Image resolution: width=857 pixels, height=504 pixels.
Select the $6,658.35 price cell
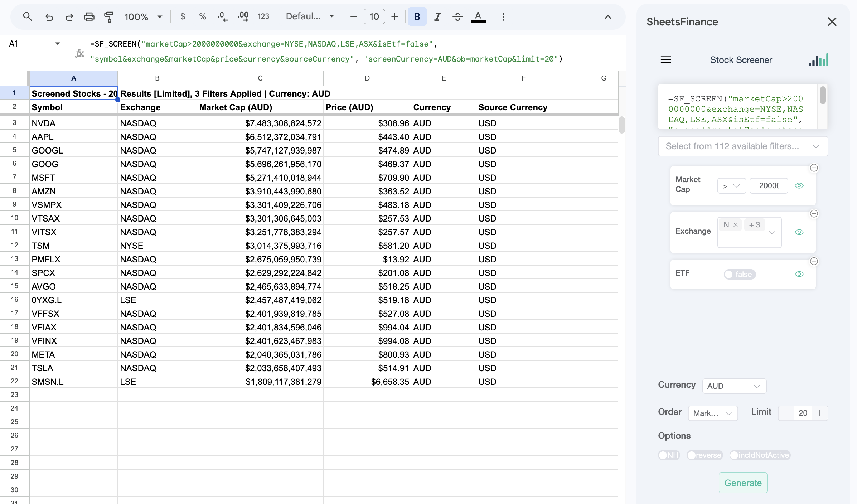coord(367,382)
